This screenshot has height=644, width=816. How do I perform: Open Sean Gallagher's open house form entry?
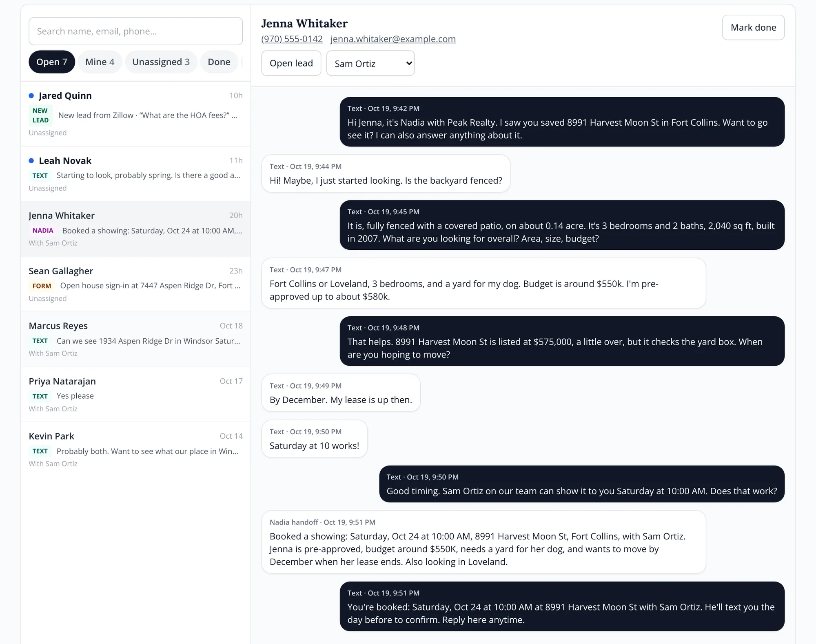click(x=136, y=284)
